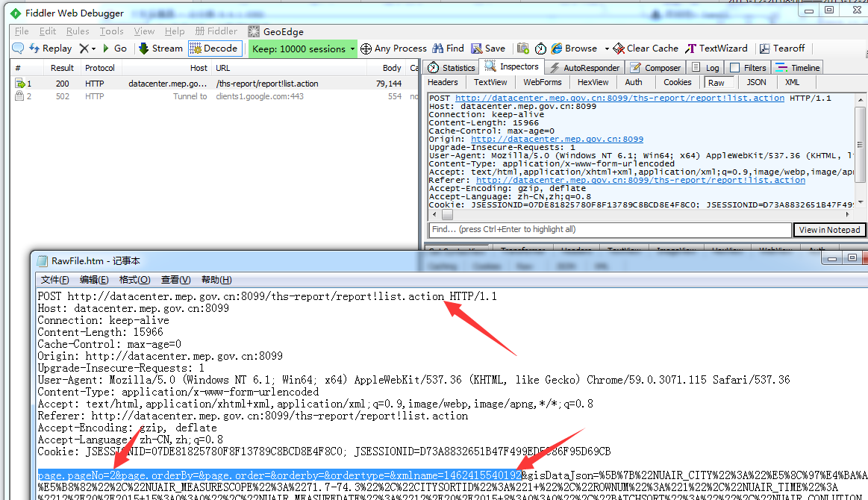Open Notepad's 文件(F) menu

54,280
